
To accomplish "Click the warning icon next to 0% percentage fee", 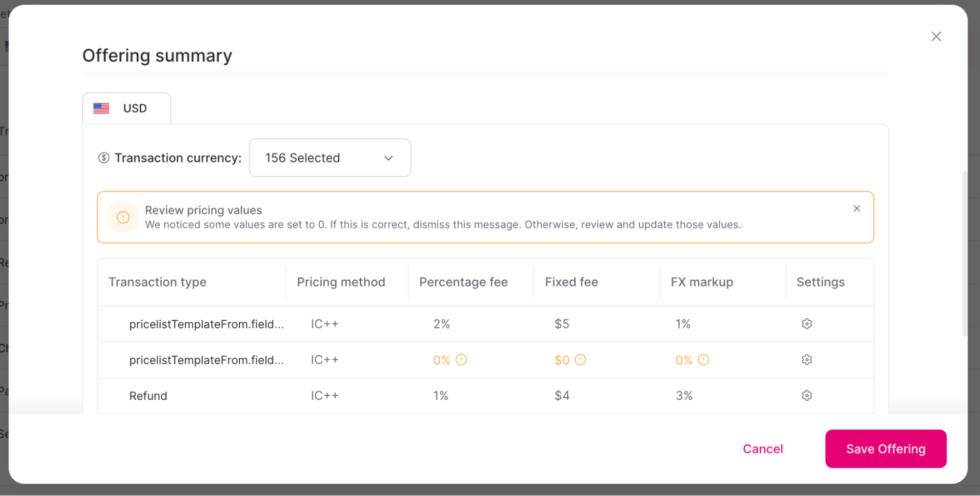I will [x=460, y=360].
